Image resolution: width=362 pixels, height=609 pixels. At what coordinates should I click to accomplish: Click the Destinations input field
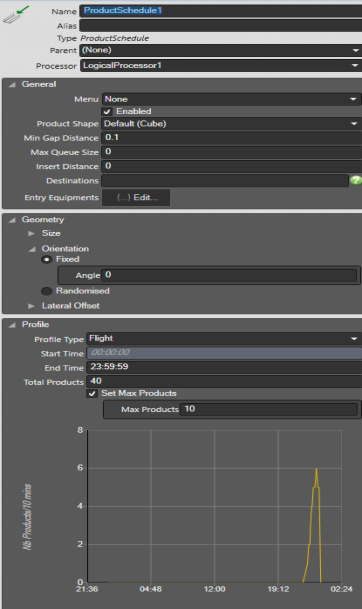coord(225,181)
